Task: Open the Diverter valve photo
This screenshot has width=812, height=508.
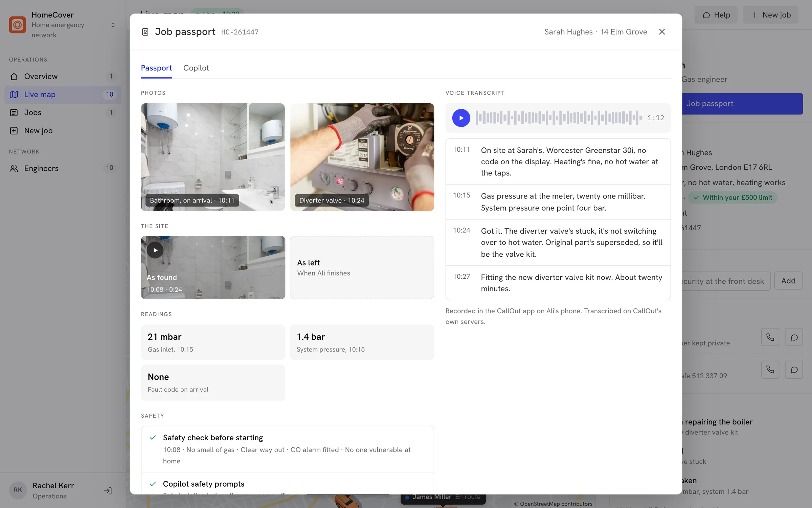Action: 362,157
